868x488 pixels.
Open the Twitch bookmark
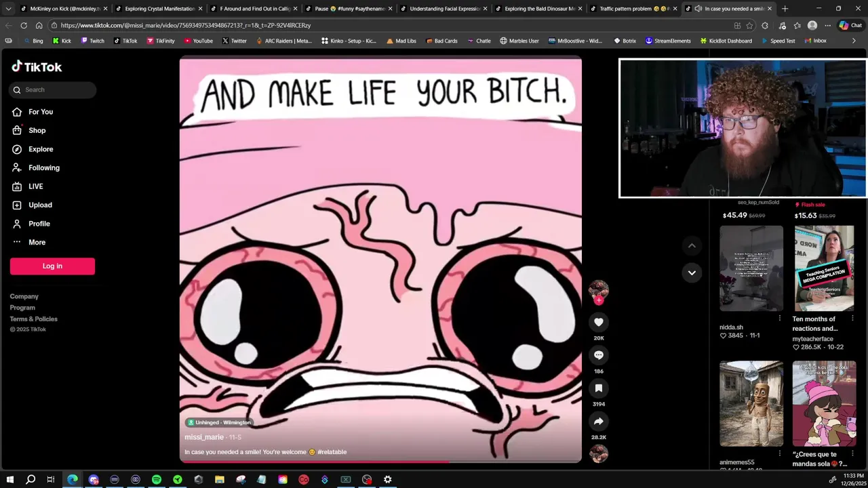(92, 41)
